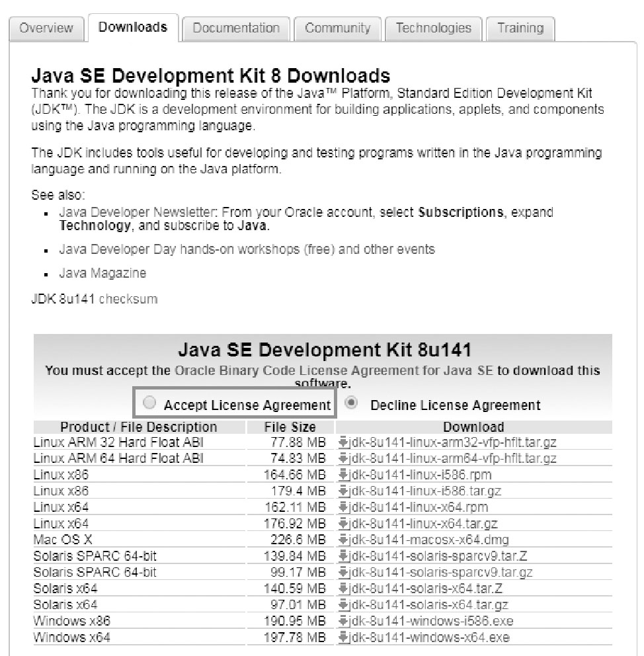The width and height of the screenshot is (644, 656).
Task: Download jdk-8u141-solaris-sparcv9.tar.gz file link
Action: tap(442, 572)
